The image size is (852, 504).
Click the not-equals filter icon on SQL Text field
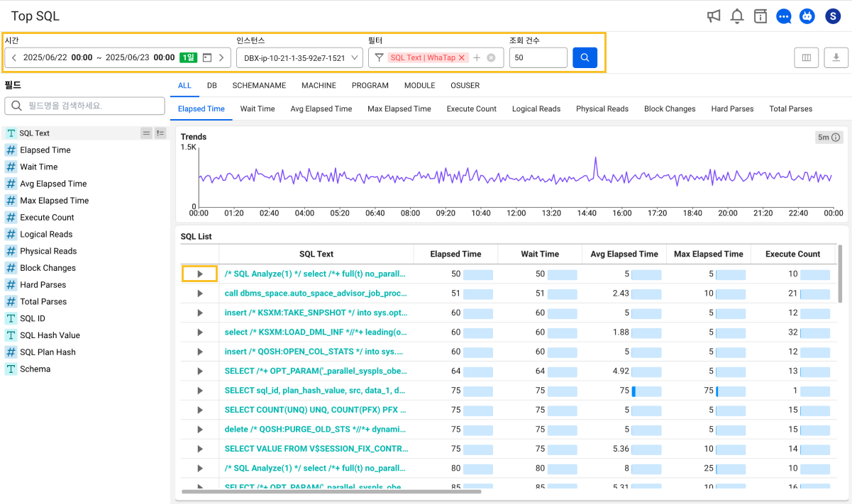coord(160,133)
